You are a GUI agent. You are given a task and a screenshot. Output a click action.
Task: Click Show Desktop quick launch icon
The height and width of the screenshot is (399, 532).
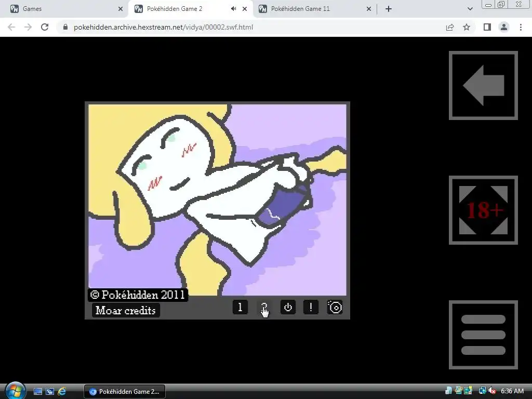[x=38, y=392]
